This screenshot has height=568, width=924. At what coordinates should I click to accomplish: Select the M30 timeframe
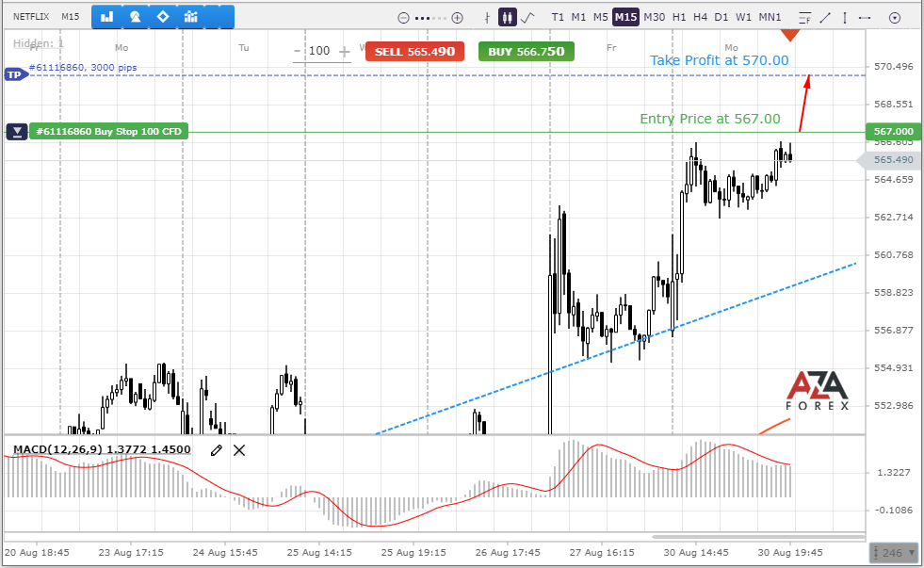654,17
